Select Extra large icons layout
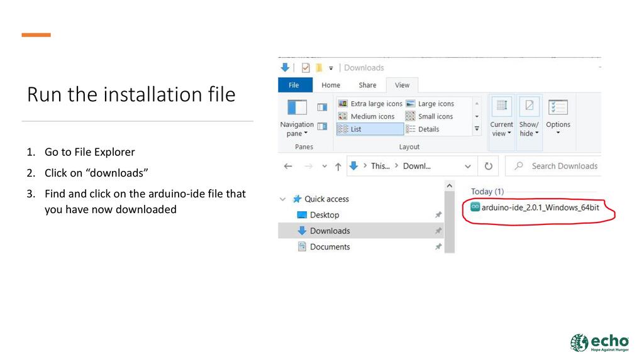644x362 pixels. [370, 104]
